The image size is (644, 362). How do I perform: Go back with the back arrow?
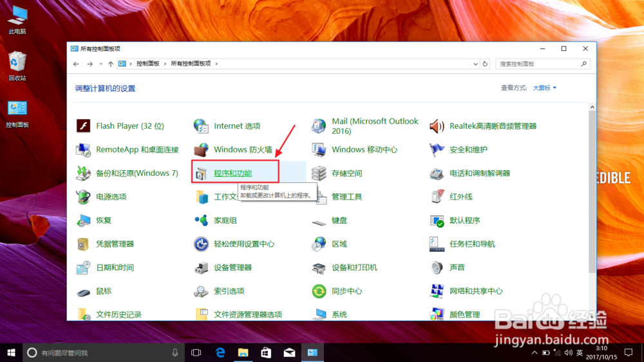76,64
